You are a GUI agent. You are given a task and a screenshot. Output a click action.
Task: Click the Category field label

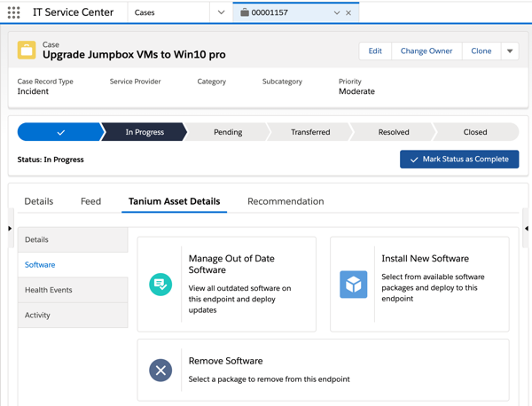click(211, 82)
